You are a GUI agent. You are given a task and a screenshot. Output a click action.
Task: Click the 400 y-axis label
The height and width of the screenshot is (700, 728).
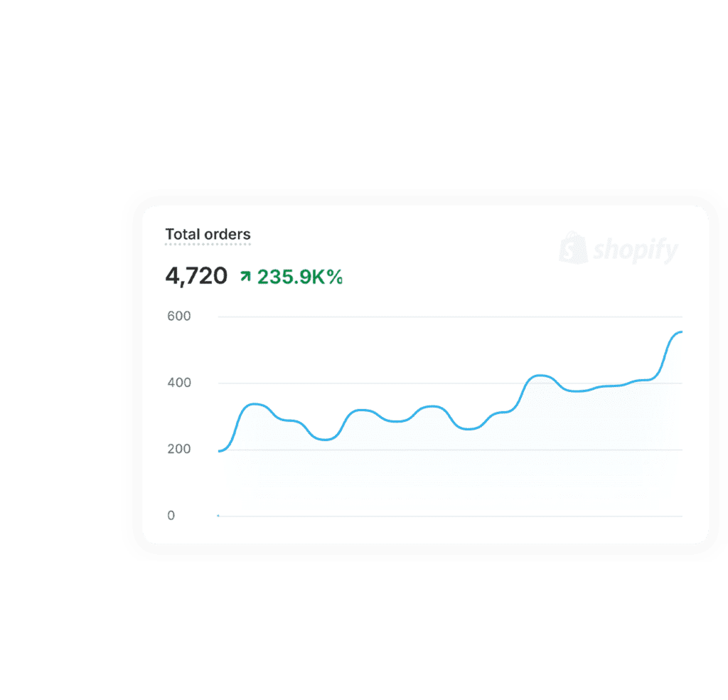[x=178, y=383]
